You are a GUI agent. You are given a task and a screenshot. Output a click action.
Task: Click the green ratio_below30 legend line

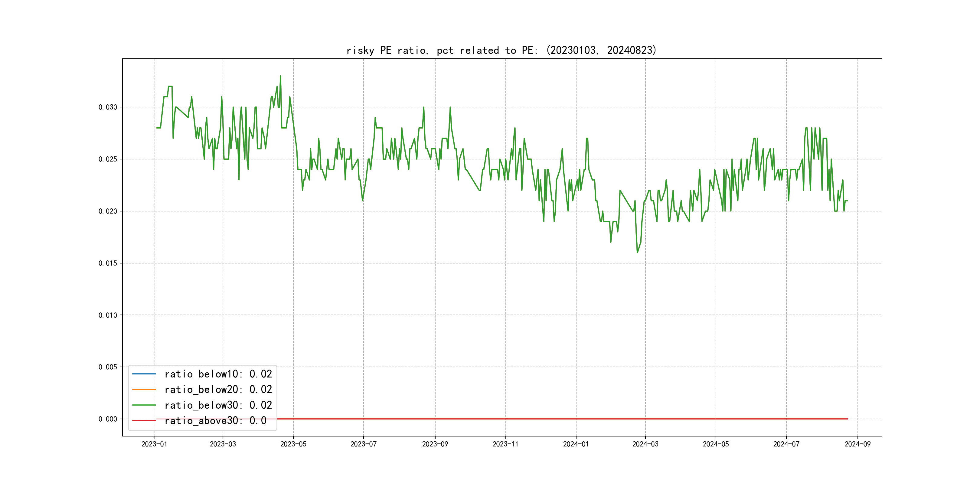click(144, 405)
